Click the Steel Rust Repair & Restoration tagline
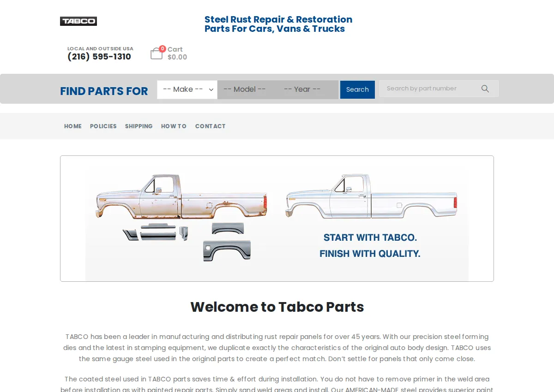554x392 pixels. [278, 24]
